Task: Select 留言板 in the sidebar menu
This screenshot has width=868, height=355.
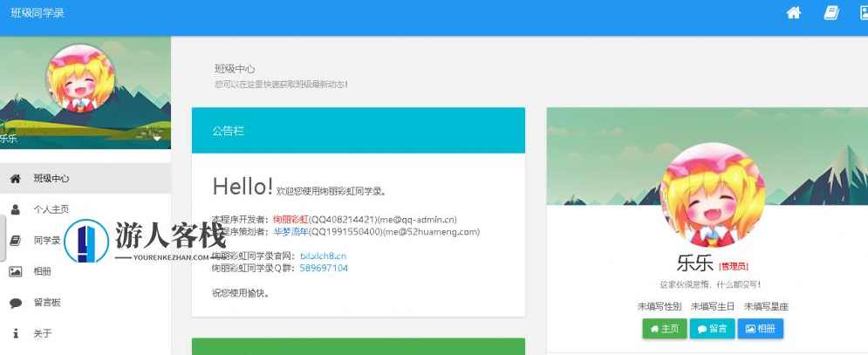Action: tap(46, 303)
